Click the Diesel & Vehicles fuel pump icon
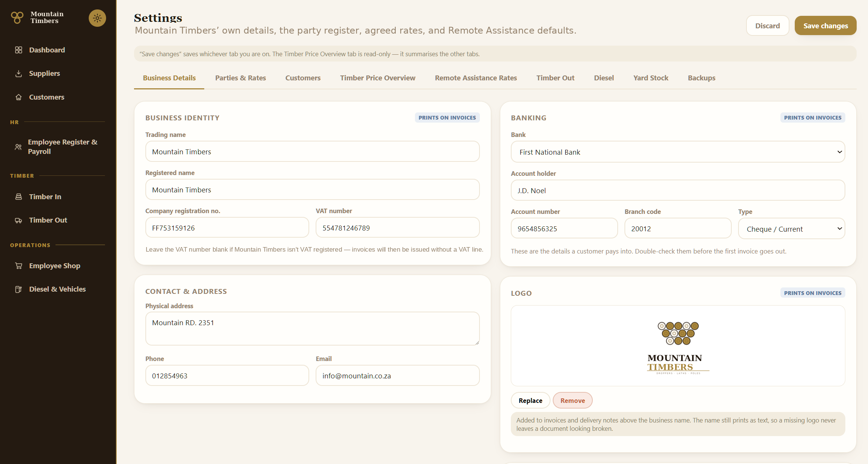 19,289
